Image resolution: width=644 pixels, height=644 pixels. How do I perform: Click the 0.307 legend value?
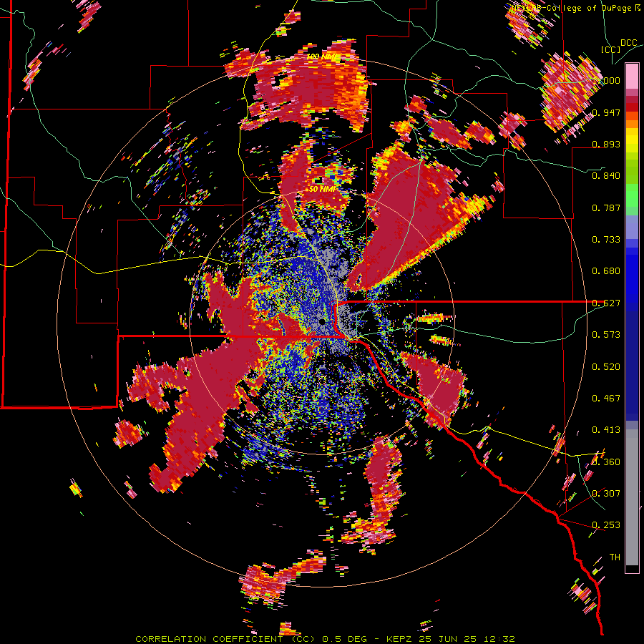click(606, 494)
